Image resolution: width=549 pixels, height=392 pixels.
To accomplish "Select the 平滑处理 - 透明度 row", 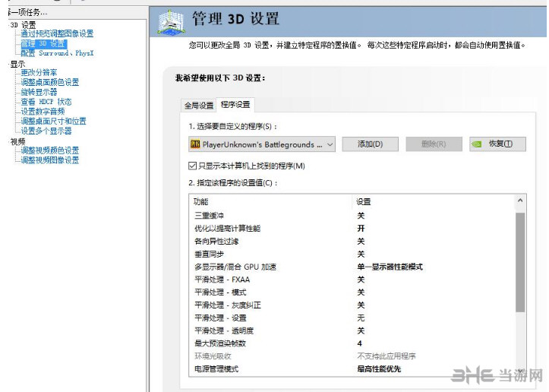I will coord(352,330).
